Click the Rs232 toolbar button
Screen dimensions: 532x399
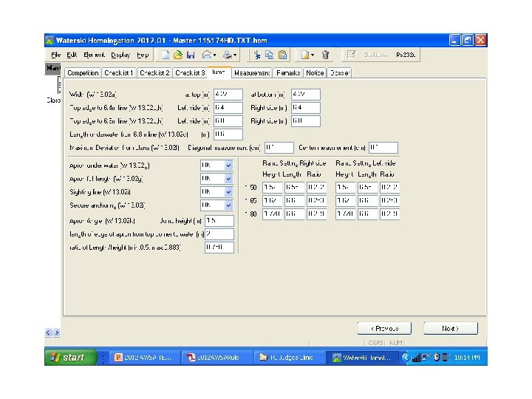click(406, 55)
